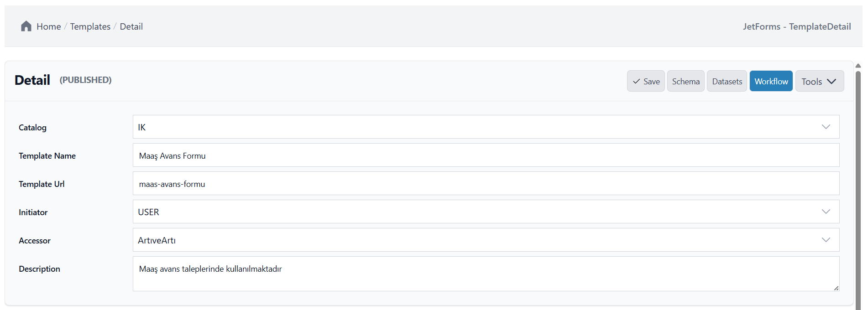Focus the Template Name input field
The height and width of the screenshot is (310, 868).
pyautogui.click(x=486, y=155)
